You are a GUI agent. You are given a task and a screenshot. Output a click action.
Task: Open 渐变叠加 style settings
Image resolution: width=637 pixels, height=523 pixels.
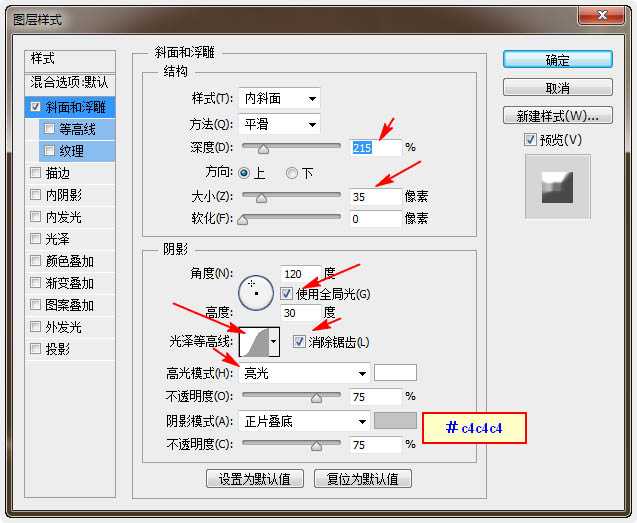pos(70,282)
